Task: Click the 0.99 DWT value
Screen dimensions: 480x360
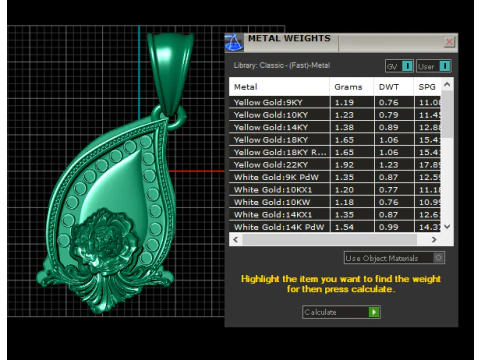Action: click(x=389, y=227)
